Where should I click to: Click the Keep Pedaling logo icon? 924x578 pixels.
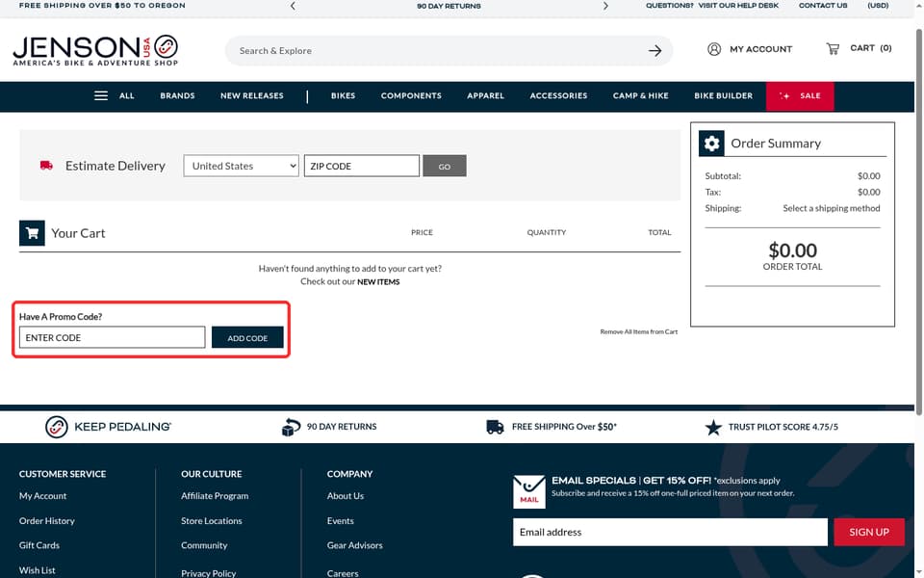click(57, 427)
